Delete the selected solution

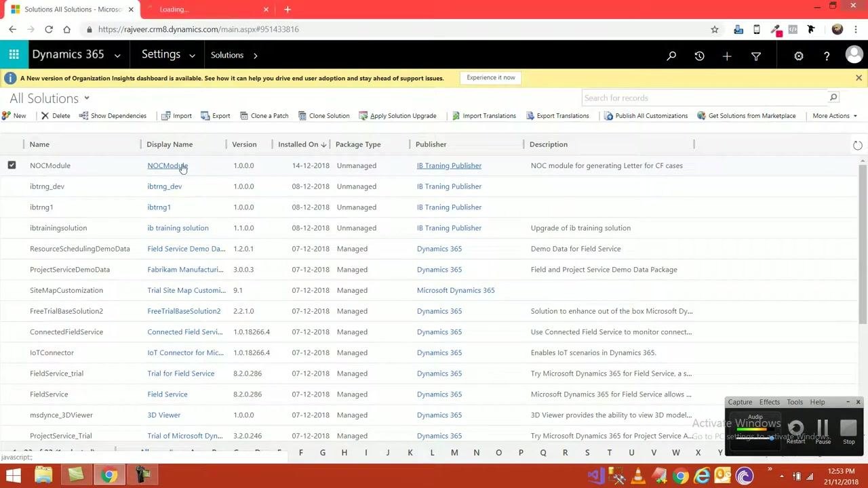pyautogui.click(x=55, y=116)
